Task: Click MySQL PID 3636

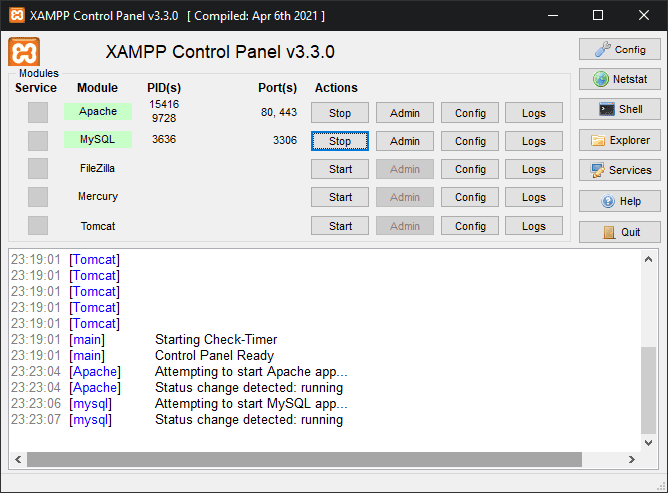Action: click(164, 139)
